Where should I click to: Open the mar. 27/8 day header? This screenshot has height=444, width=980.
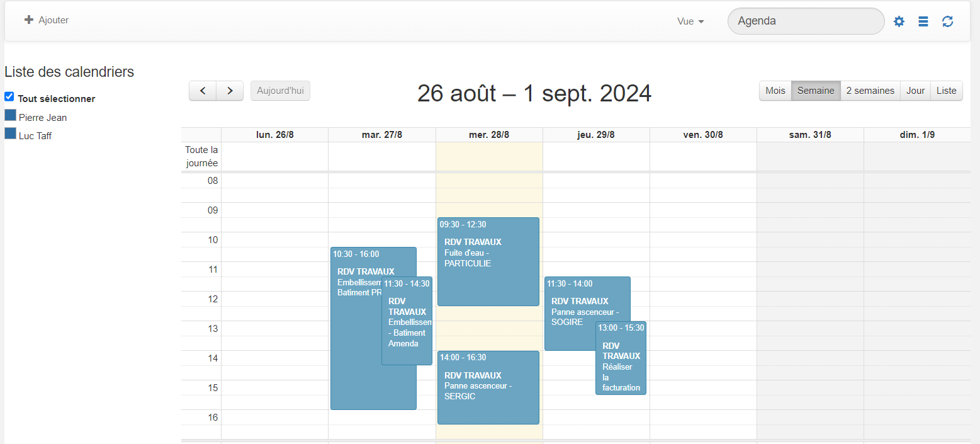point(382,135)
